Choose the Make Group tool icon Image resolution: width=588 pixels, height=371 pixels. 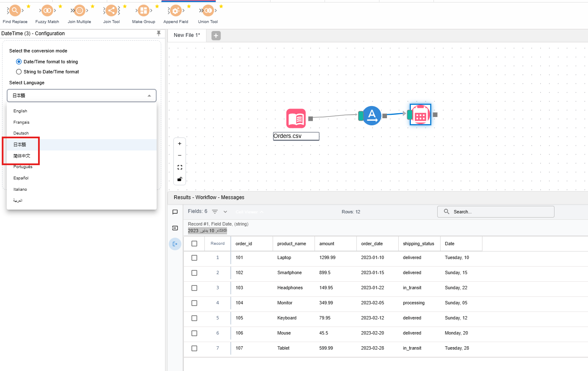click(x=143, y=10)
